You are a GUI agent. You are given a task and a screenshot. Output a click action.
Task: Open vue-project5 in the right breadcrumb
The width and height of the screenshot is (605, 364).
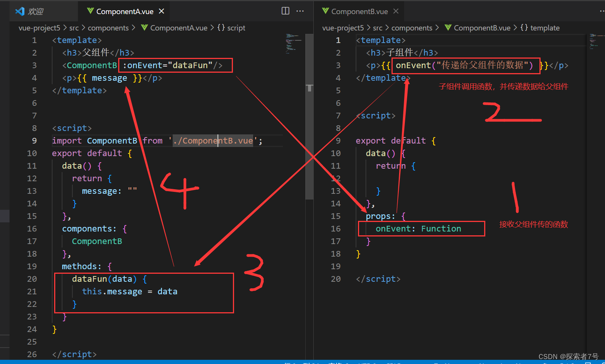tap(343, 28)
